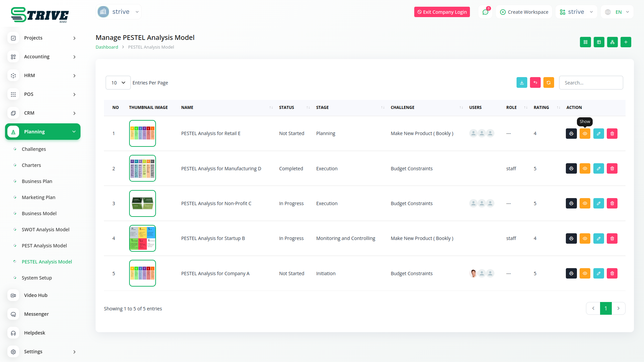
Task: Open entries per page dropdown
Action: 118,82
